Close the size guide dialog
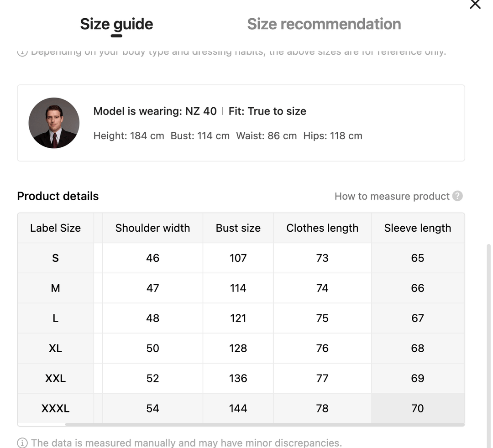The image size is (493, 448). pyautogui.click(x=475, y=5)
